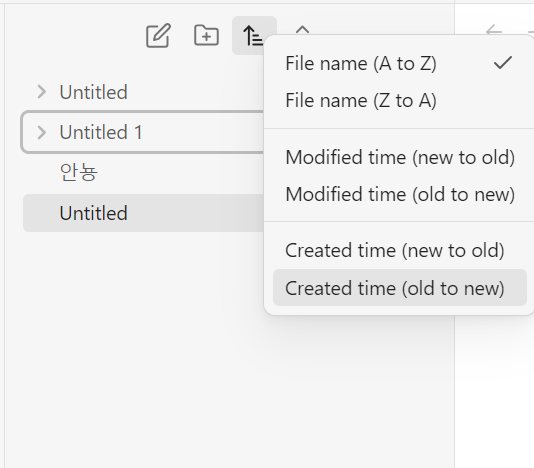
Task: Open the Untitled 1 folder row
Action: tap(143, 132)
